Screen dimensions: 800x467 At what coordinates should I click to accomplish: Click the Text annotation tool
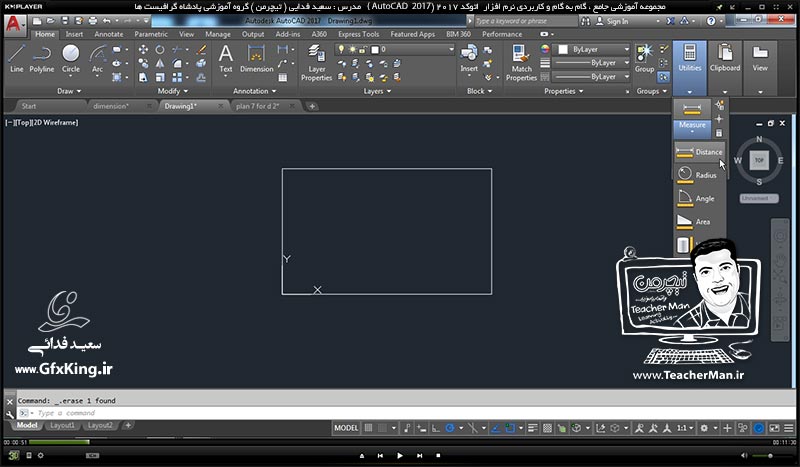[226, 59]
